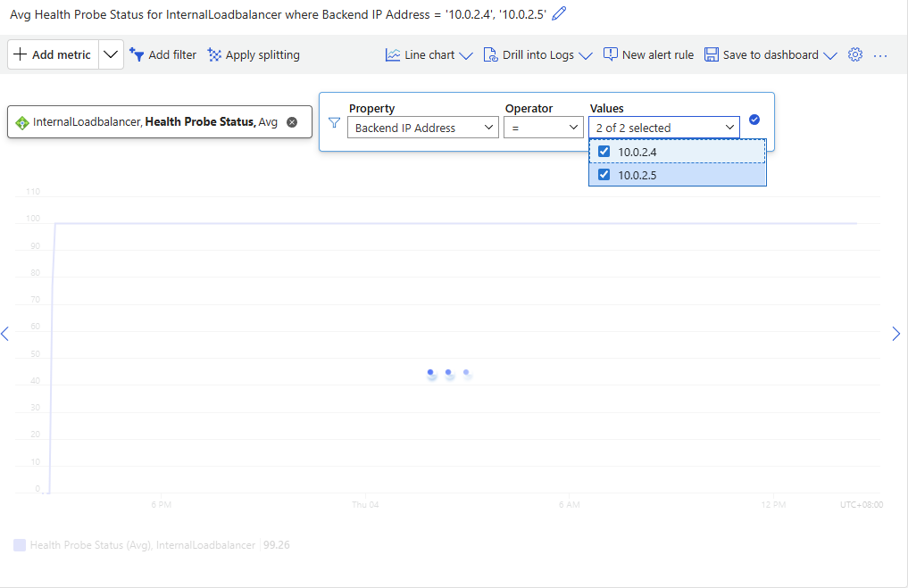
Task: Open the Add metric split-button arrow
Action: tap(111, 54)
